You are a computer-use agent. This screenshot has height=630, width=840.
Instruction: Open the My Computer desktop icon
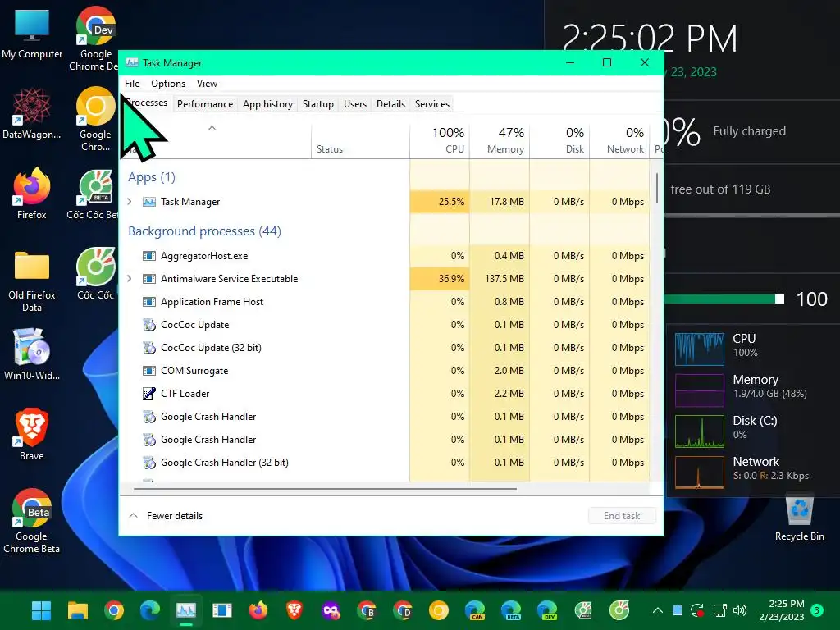[x=32, y=33]
